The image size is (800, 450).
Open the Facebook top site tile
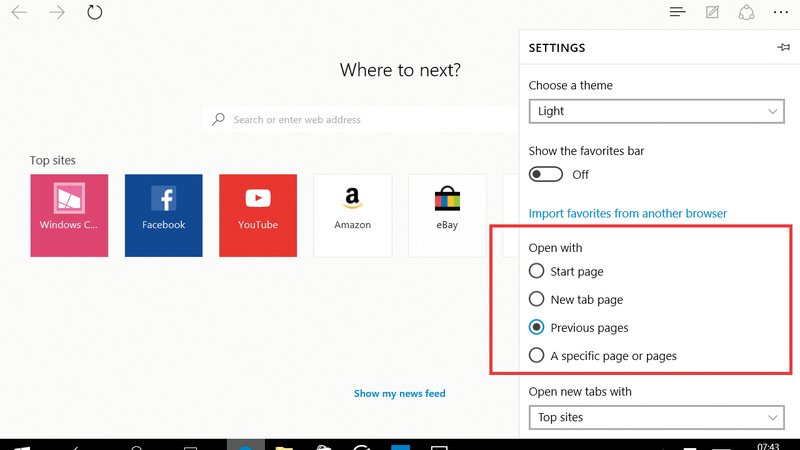pos(164,215)
